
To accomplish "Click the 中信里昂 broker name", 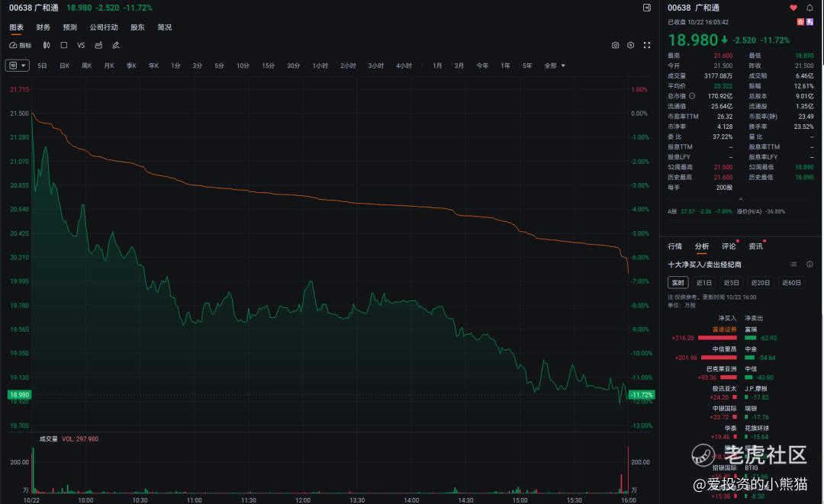I will point(724,349).
